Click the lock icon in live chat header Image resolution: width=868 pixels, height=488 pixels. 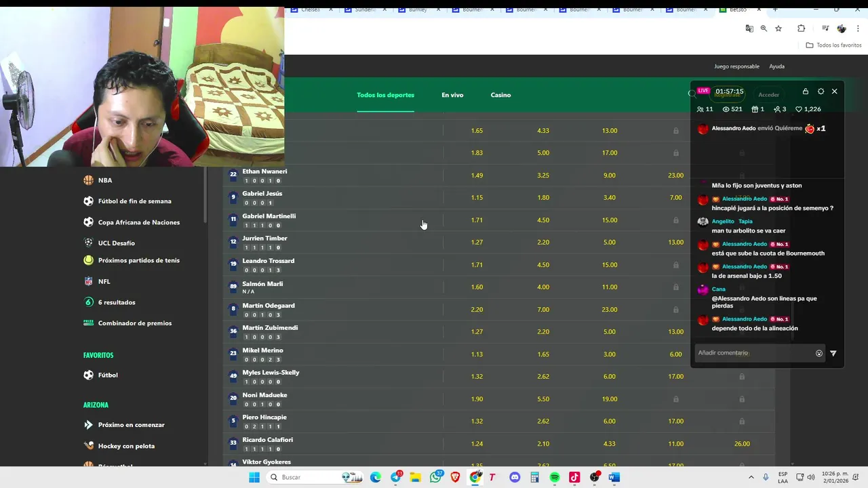(x=806, y=91)
